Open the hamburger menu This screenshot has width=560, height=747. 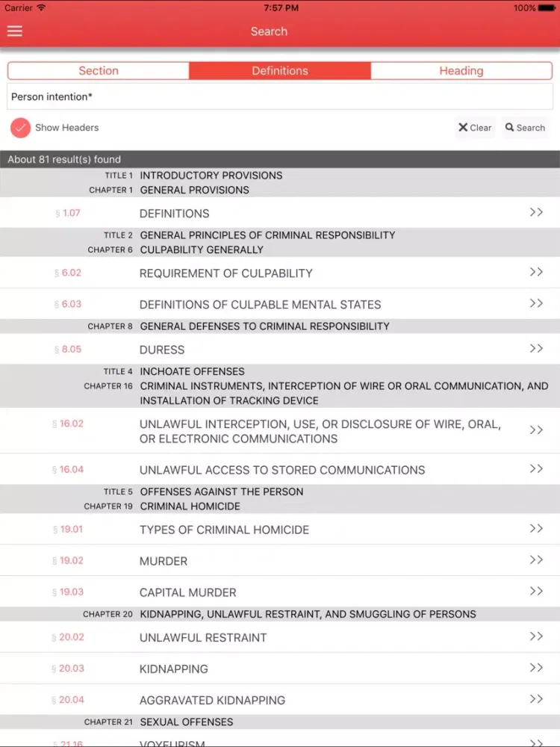pyautogui.click(x=15, y=31)
